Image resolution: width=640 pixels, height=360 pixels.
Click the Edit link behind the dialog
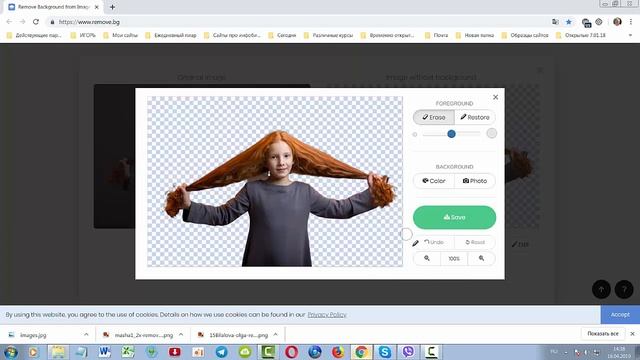(x=520, y=244)
